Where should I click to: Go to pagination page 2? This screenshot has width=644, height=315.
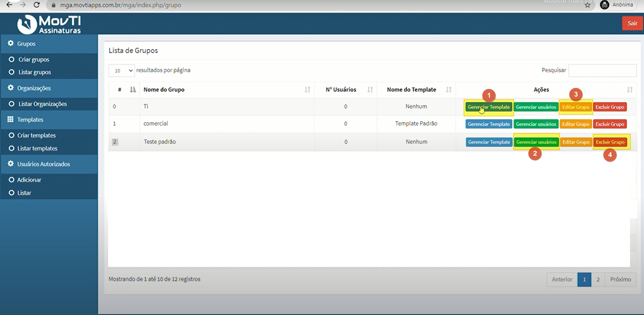pyautogui.click(x=598, y=279)
